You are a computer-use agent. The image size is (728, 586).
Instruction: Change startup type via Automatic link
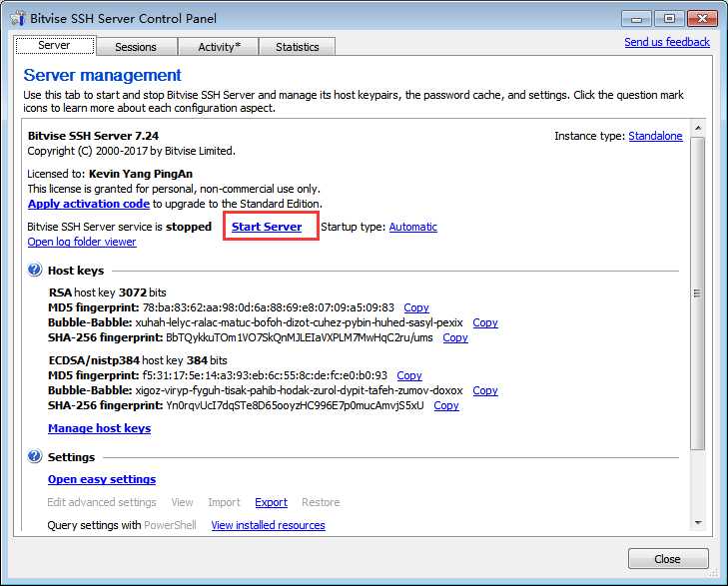tap(412, 227)
